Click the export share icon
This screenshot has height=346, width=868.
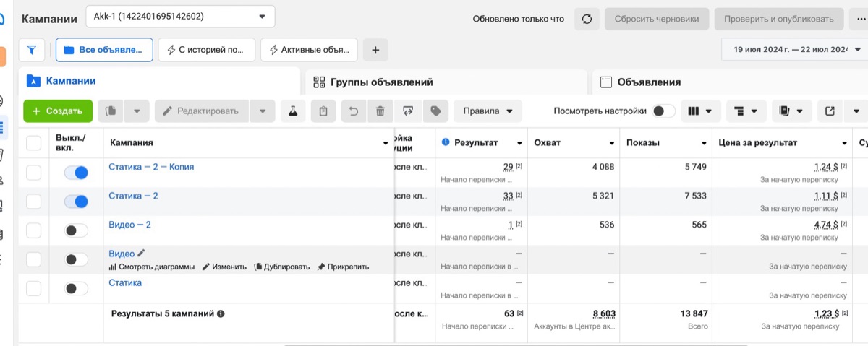pos(830,111)
